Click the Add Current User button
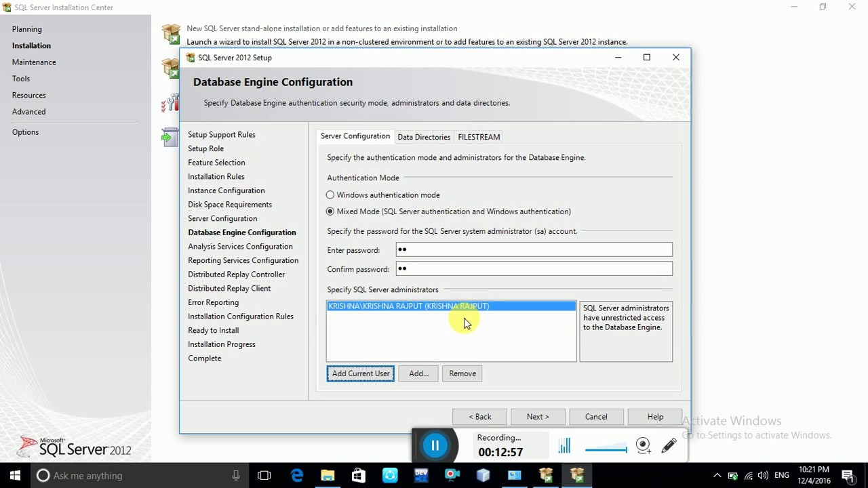The width and height of the screenshot is (868, 488). pos(361,373)
